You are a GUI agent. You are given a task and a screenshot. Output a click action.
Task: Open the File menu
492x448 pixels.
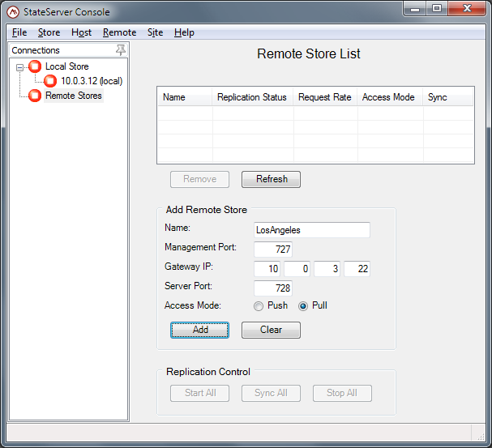point(19,32)
